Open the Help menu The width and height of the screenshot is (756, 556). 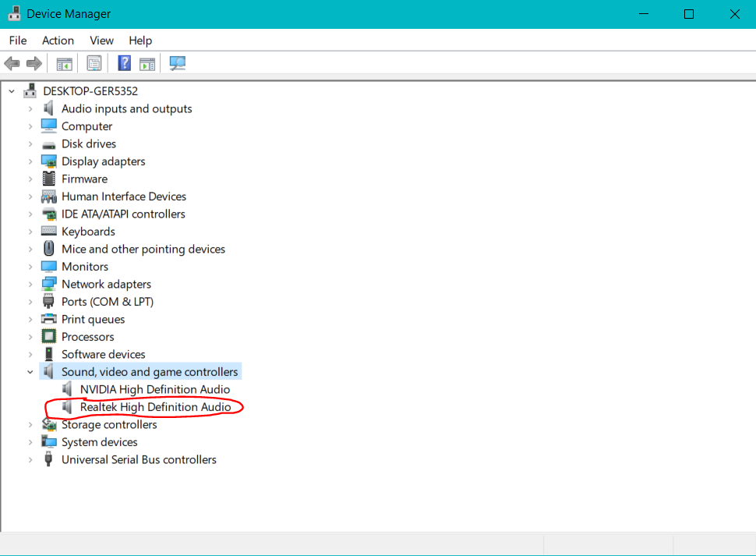(x=140, y=41)
